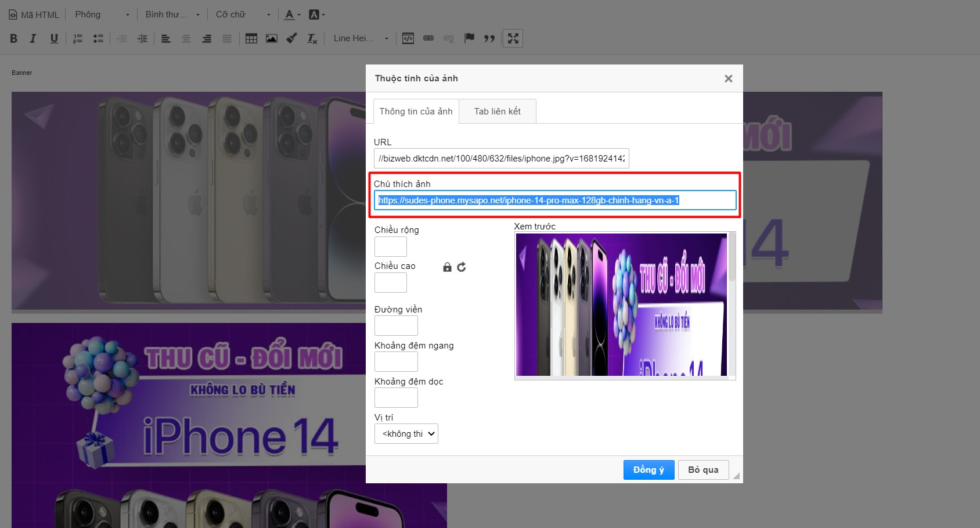This screenshot has height=528, width=980.
Task: Click the Chiều cao height field
Action: pyautogui.click(x=391, y=282)
